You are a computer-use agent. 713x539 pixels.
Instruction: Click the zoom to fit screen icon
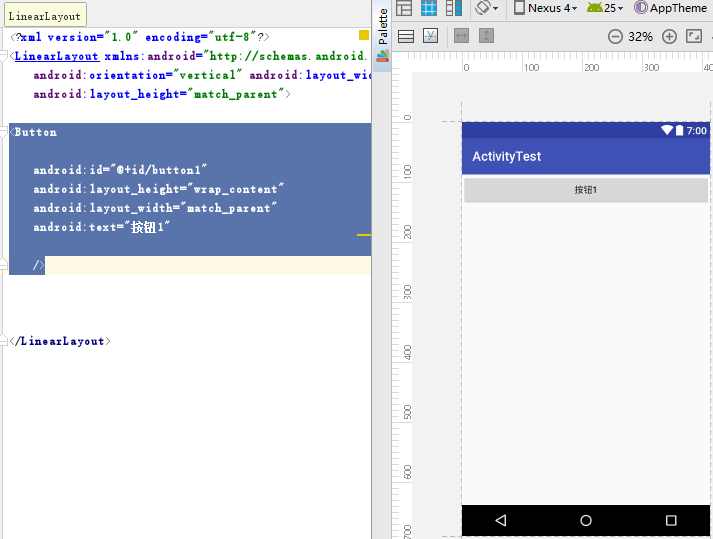[694, 36]
